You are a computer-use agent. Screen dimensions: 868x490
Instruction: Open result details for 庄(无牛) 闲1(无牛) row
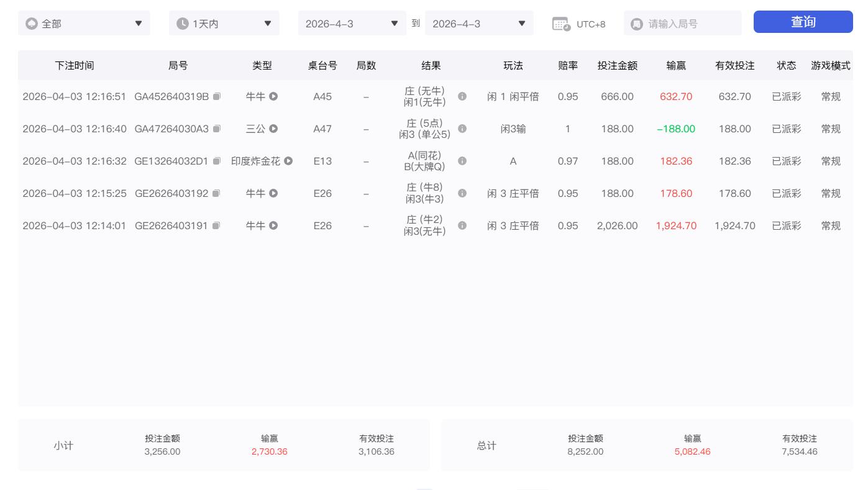click(x=462, y=96)
